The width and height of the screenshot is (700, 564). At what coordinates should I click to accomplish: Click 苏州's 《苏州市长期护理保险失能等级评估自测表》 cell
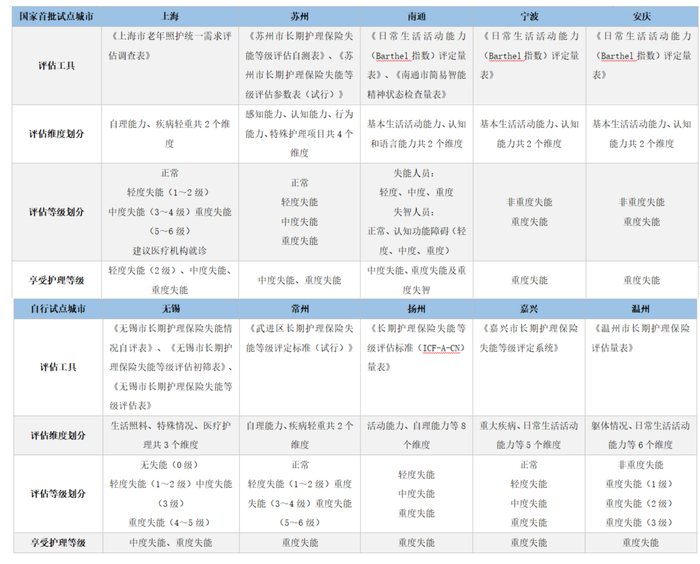coord(300,66)
